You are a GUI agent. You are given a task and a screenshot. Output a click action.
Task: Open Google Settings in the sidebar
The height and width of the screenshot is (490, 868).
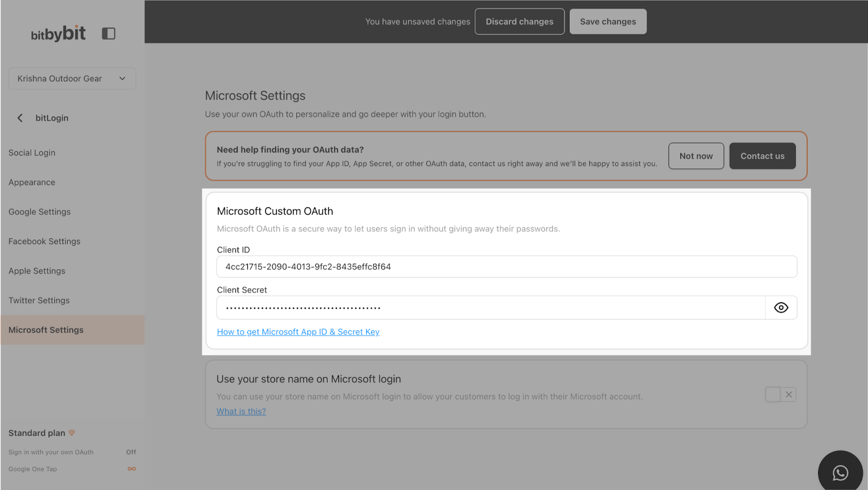coord(40,212)
